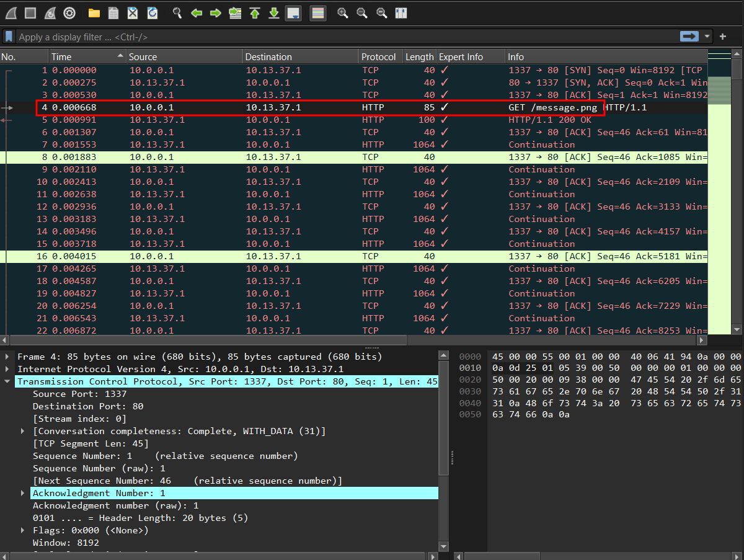Sort by the Protocol column header

click(x=381, y=56)
